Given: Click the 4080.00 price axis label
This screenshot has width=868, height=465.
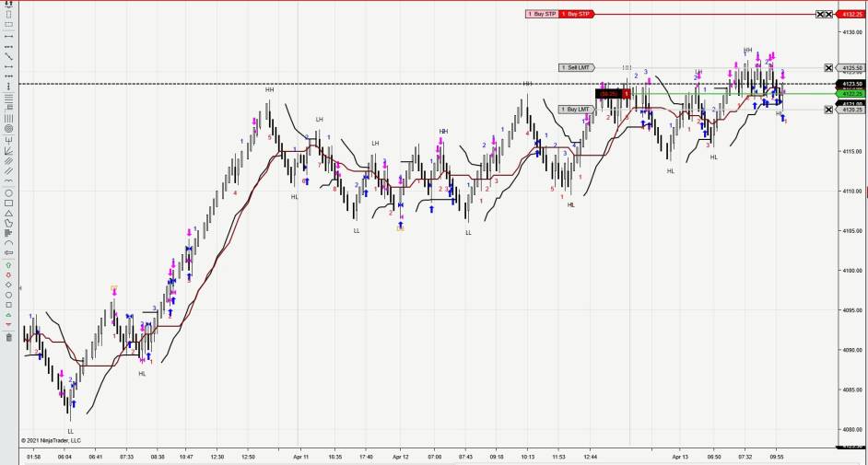Looking at the screenshot, I should [x=852, y=430].
